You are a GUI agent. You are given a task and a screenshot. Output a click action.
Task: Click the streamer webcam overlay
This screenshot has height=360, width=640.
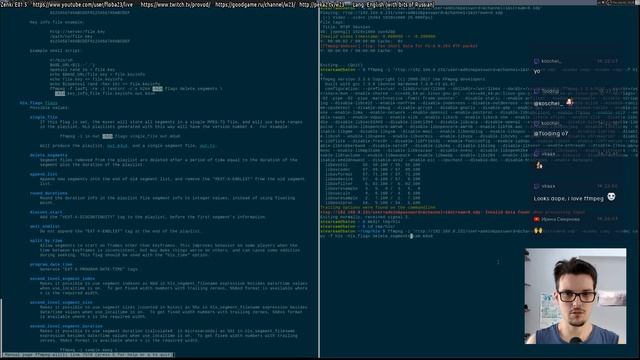pos(575,296)
